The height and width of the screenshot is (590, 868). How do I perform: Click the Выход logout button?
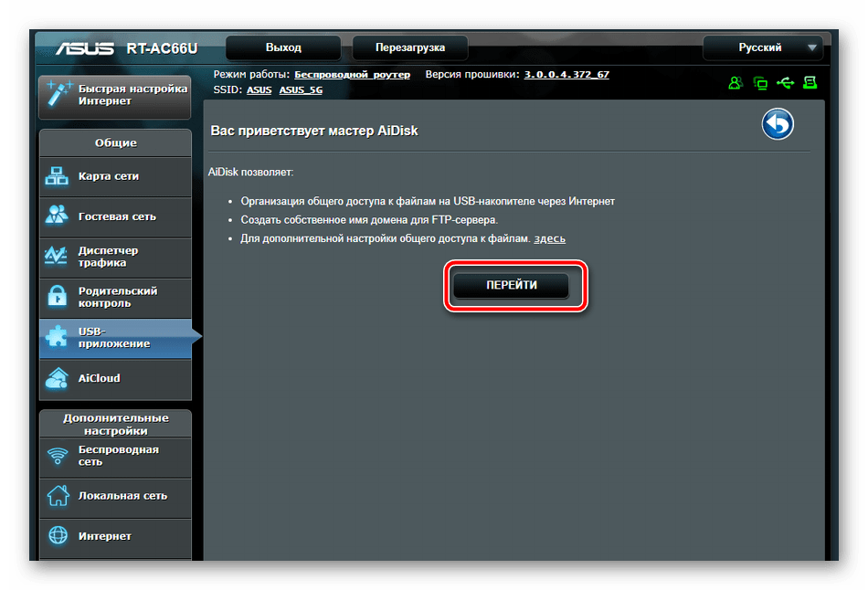283,47
